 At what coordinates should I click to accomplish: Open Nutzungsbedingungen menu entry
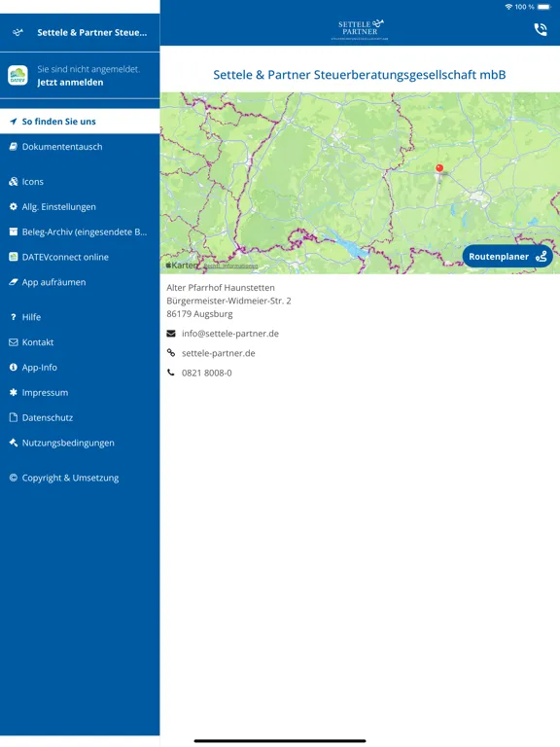[80, 443]
